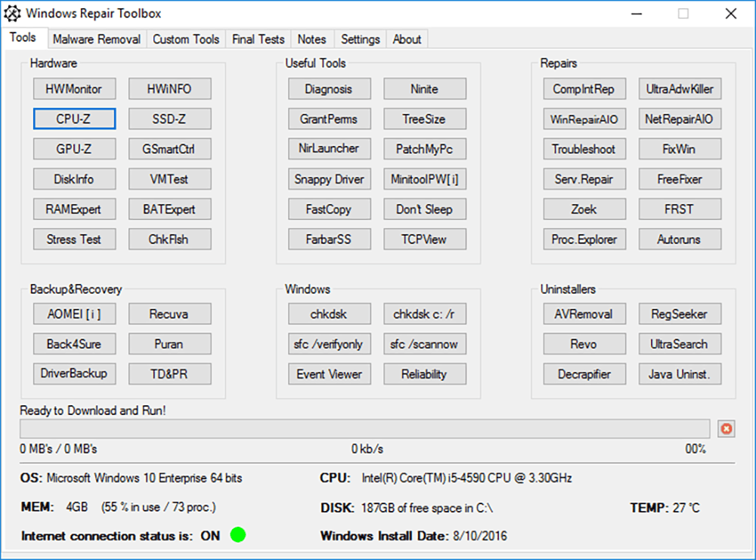Click DriverBackup

(74, 373)
